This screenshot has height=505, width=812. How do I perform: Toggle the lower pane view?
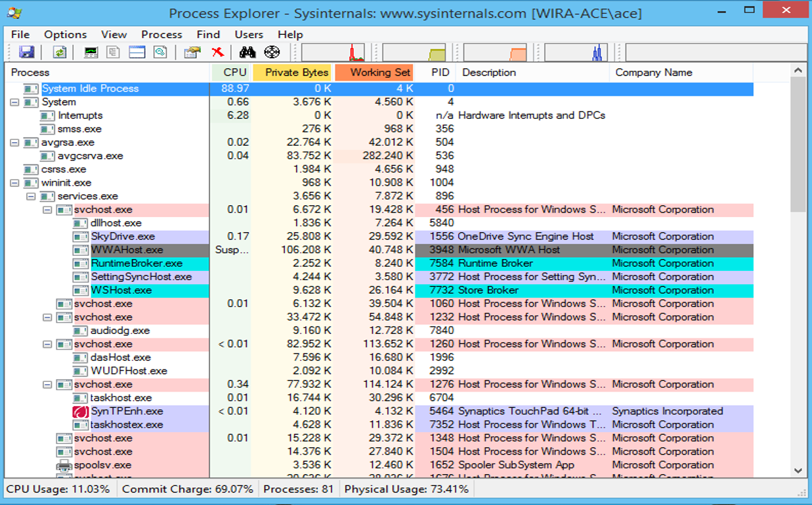137,52
